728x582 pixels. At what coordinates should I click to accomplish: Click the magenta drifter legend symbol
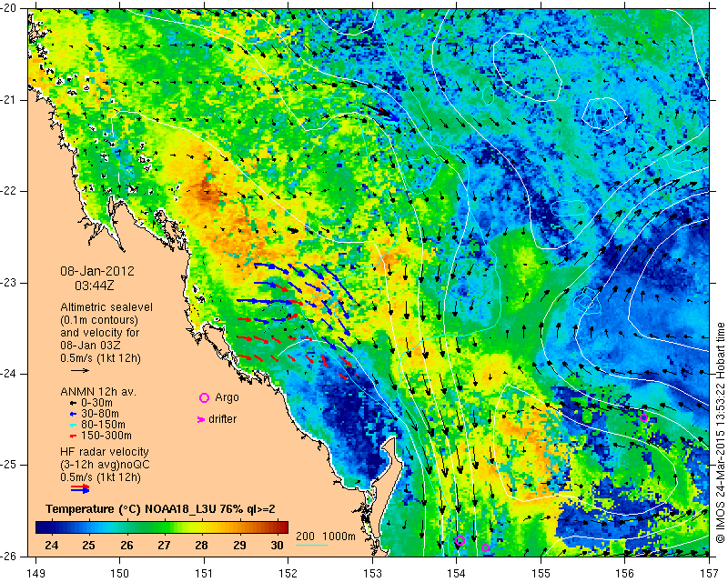tap(201, 419)
